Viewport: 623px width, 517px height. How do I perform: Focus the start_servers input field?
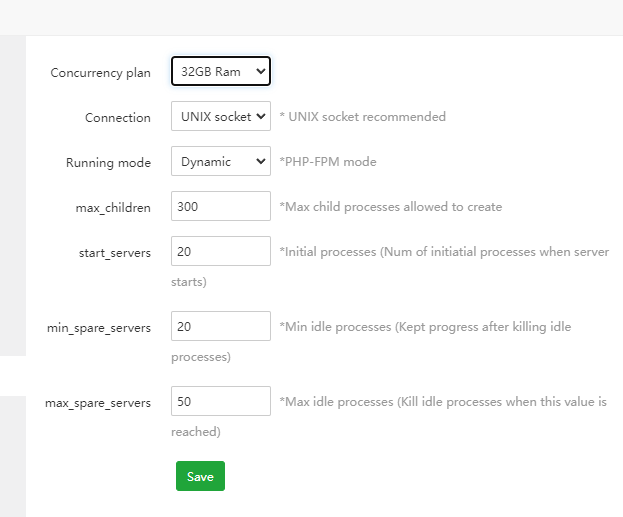pos(220,252)
